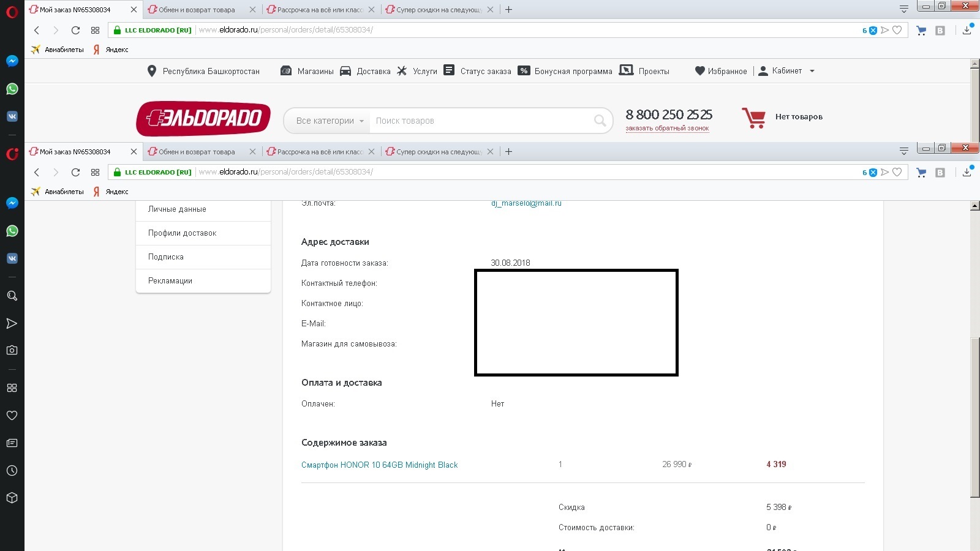Open Messenger in the upper sidebar
The height and width of the screenshot is (551, 980).
12,61
